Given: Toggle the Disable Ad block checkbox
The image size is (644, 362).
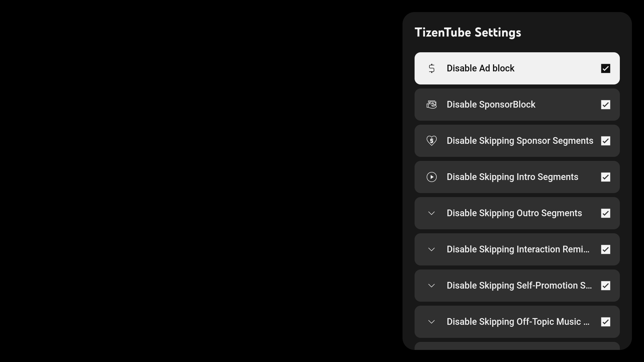Looking at the screenshot, I should [x=605, y=68].
